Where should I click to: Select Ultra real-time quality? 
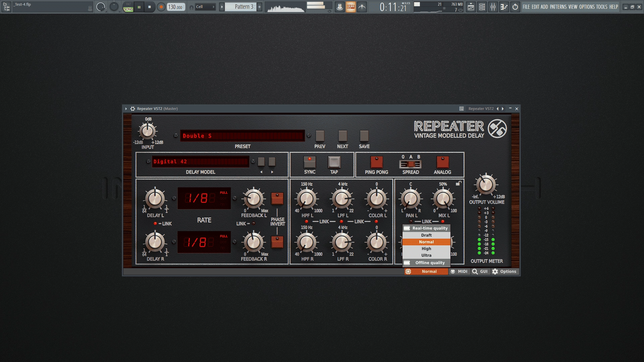[x=426, y=255]
